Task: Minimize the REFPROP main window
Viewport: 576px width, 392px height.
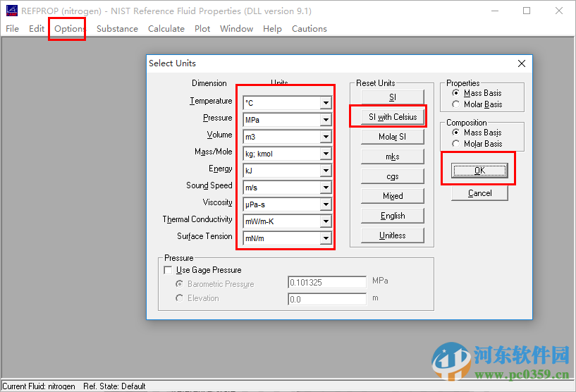Action: coord(495,11)
